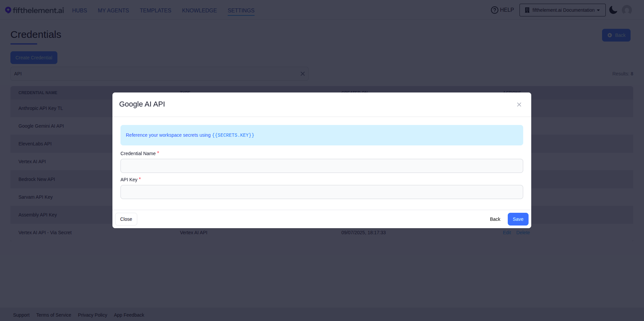The height and width of the screenshot is (321, 644).
Task: Click the Close button in the dialog
Action: coord(126,219)
